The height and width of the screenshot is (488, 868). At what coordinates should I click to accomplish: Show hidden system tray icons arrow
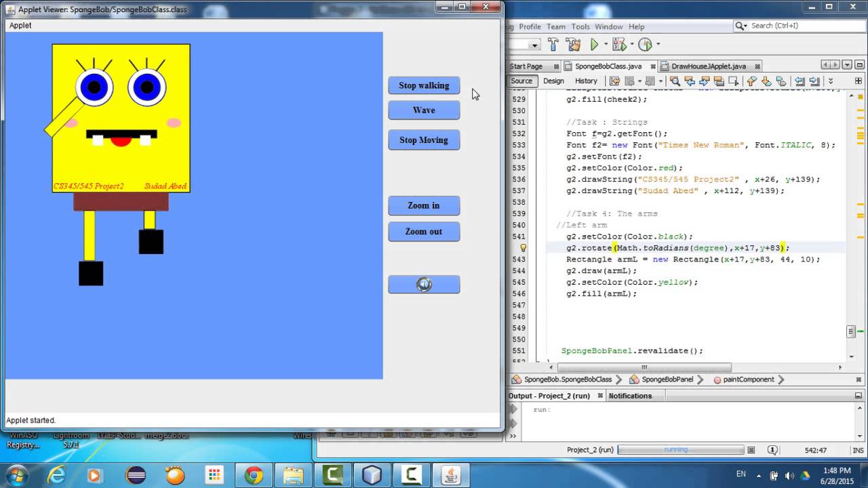click(x=758, y=475)
